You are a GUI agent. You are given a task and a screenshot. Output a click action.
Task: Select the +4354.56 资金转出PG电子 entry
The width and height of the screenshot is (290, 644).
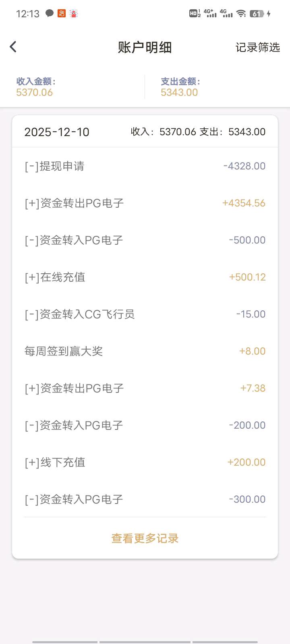point(145,203)
